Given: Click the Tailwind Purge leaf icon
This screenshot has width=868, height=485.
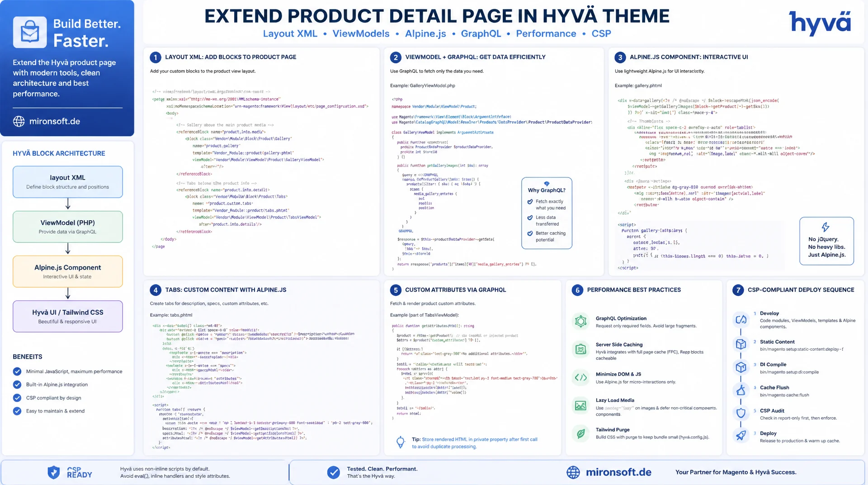Looking at the screenshot, I should pyautogui.click(x=581, y=433).
